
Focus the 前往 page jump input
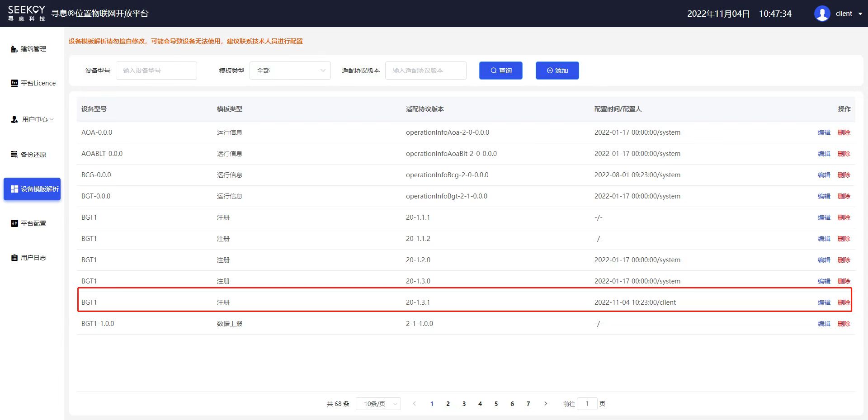(x=587, y=404)
